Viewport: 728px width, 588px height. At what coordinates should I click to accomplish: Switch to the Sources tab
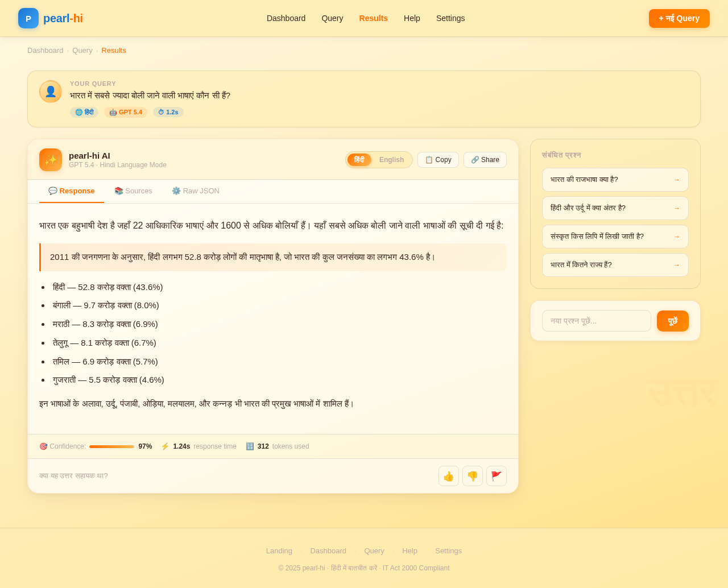[133, 191]
